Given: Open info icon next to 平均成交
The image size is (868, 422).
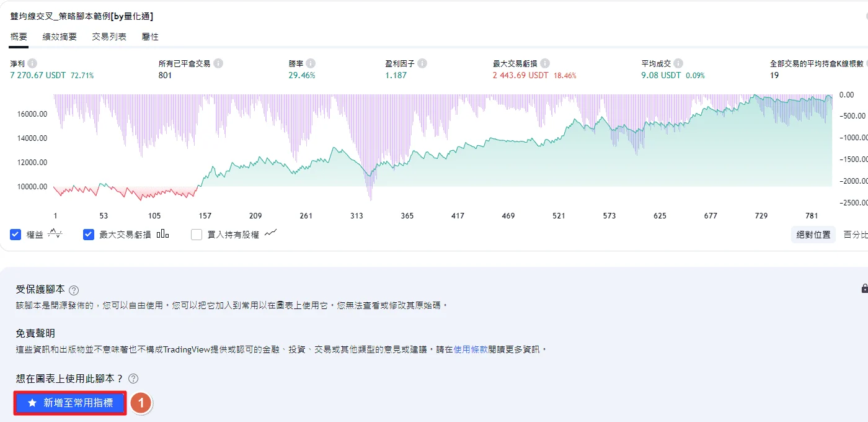Looking at the screenshot, I should [x=678, y=63].
